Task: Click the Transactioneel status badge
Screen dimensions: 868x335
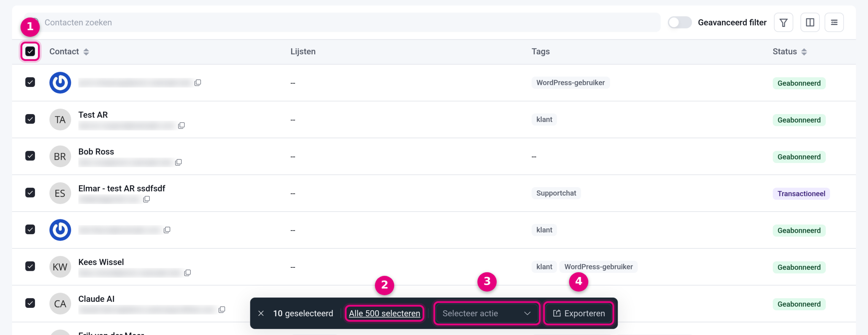Action: point(801,193)
